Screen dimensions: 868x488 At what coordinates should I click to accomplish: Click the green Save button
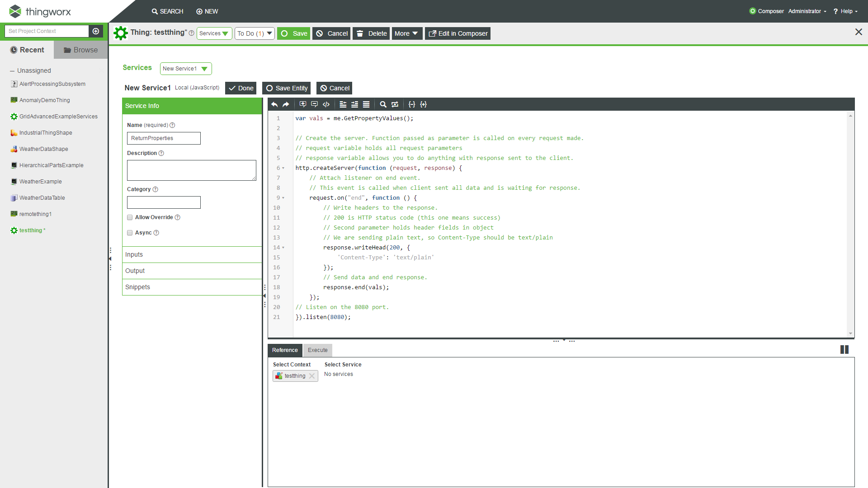(x=293, y=33)
